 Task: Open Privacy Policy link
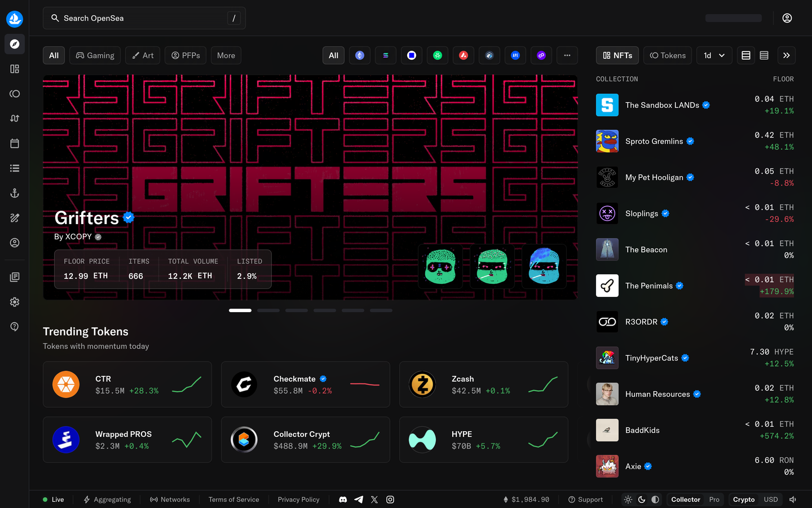click(x=299, y=500)
